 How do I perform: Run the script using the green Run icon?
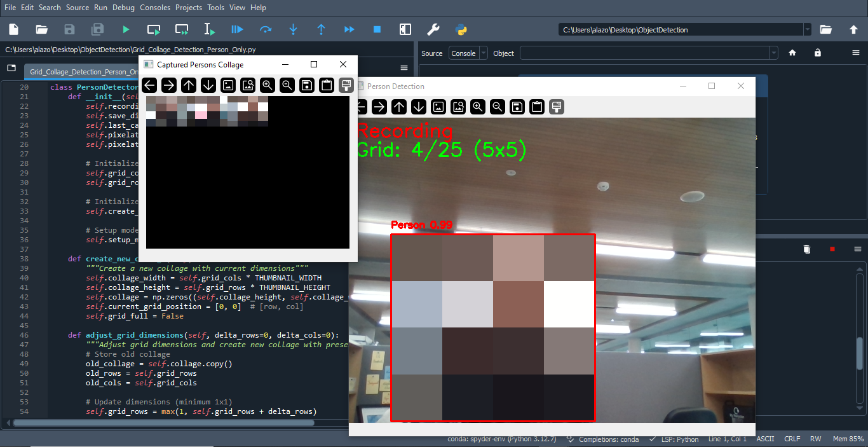(125, 29)
